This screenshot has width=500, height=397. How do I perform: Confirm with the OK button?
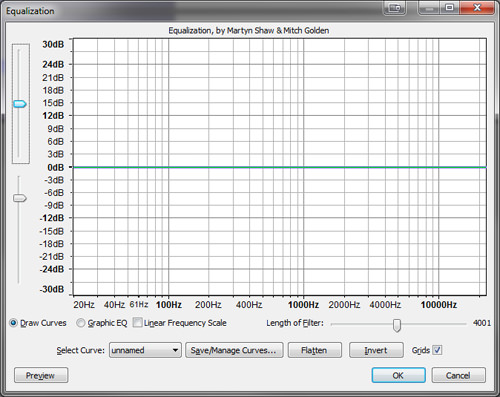tap(398, 375)
